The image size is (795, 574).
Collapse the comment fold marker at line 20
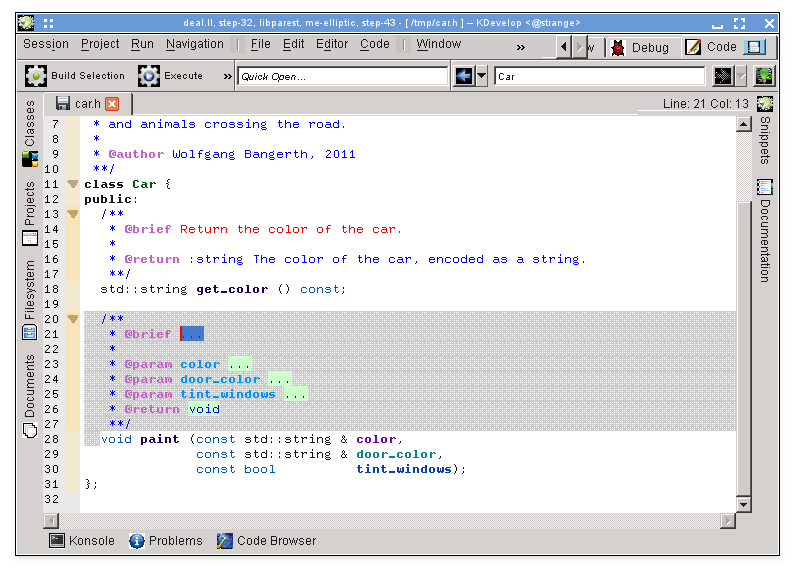pyautogui.click(x=73, y=319)
